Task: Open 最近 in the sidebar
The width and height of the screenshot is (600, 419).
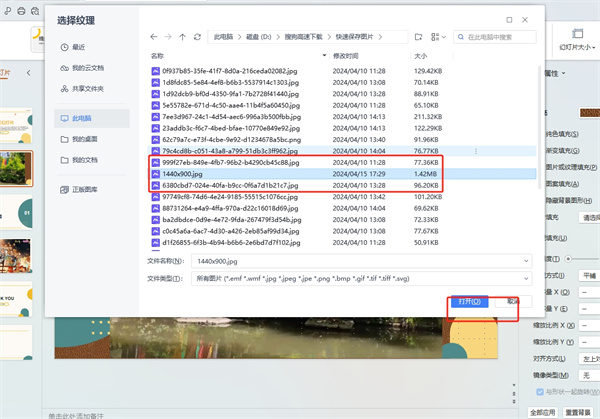Action: pyautogui.click(x=78, y=47)
